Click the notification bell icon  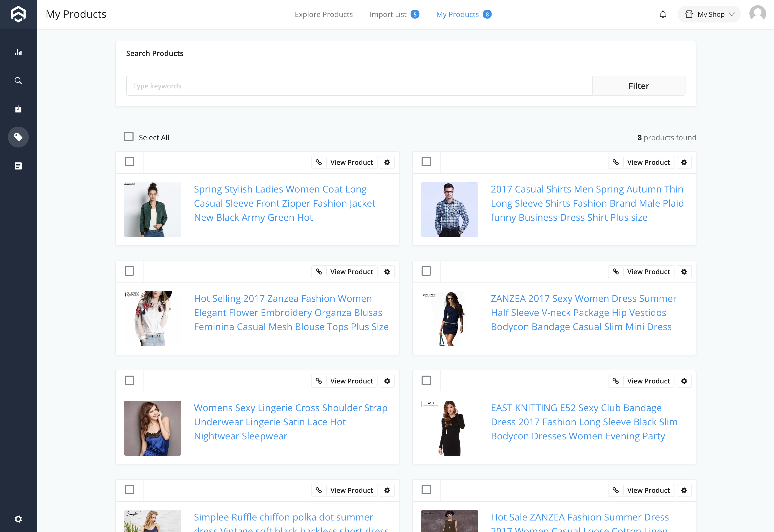coord(662,14)
